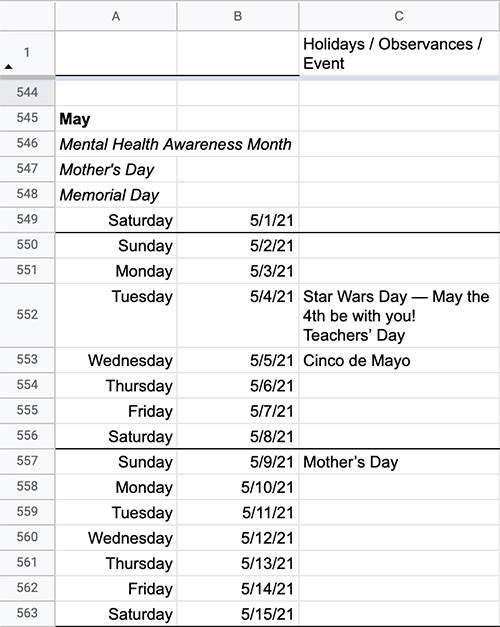Click the Friday cell in row 555
Screen dimensions: 500x627
click(116, 411)
